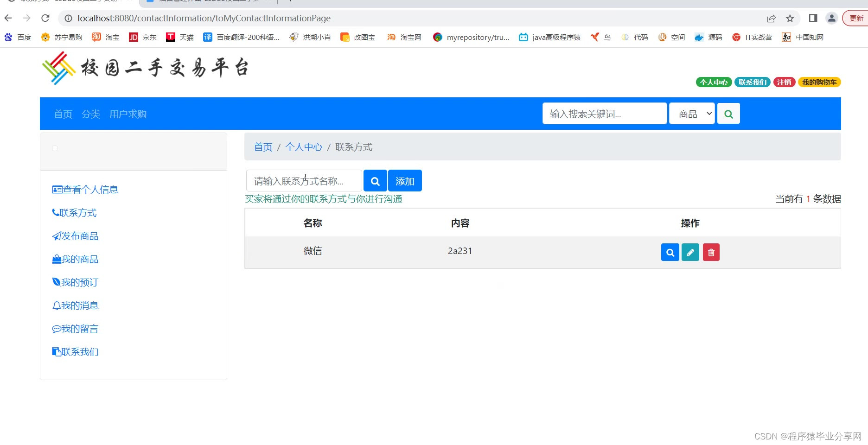Click the white search button in navbar
Viewport: 868px width, 445px height.
click(x=728, y=114)
